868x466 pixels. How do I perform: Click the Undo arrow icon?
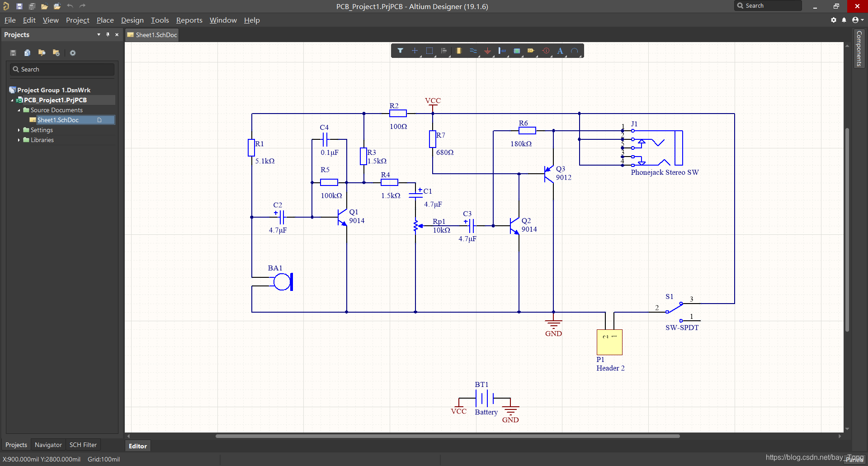(x=70, y=6)
